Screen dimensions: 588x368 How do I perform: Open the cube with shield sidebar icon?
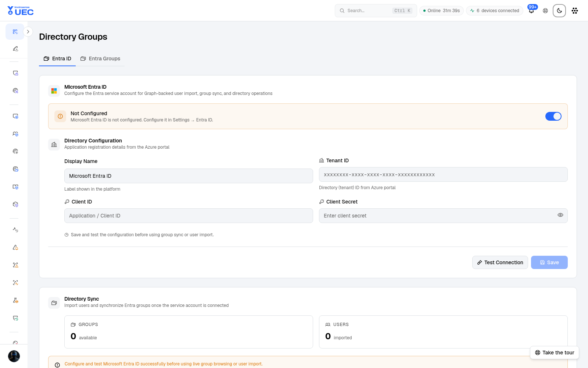click(x=15, y=204)
